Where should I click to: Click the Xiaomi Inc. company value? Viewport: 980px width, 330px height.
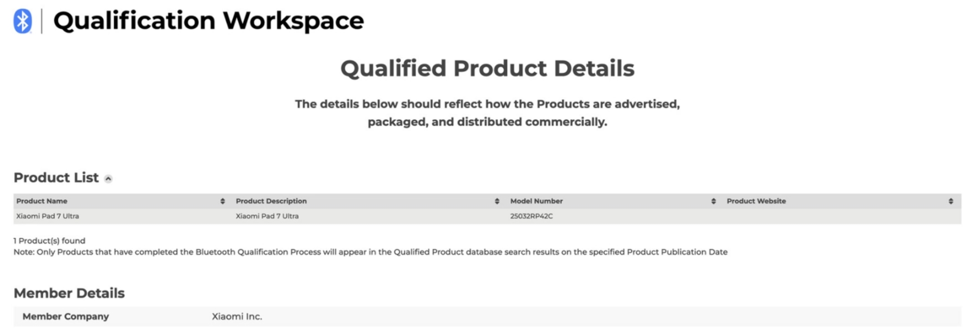coord(237,316)
